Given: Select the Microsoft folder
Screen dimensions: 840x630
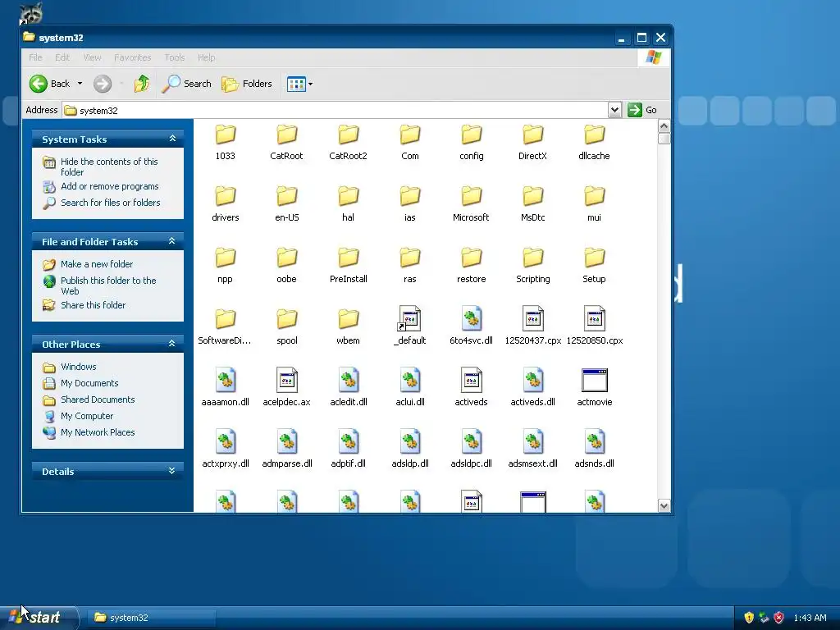Looking at the screenshot, I should click(x=472, y=204).
